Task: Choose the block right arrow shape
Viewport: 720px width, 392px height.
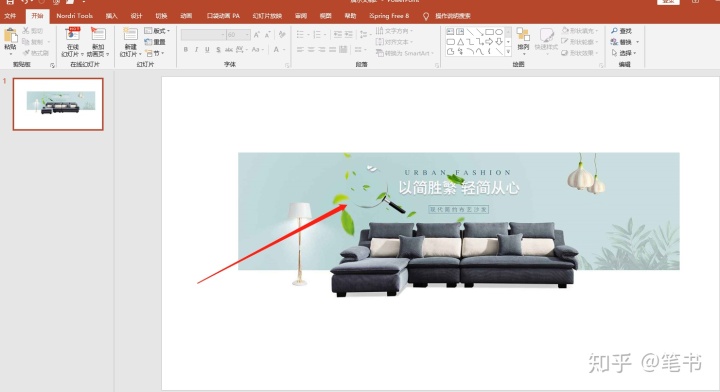Action: click(x=489, y=42)
